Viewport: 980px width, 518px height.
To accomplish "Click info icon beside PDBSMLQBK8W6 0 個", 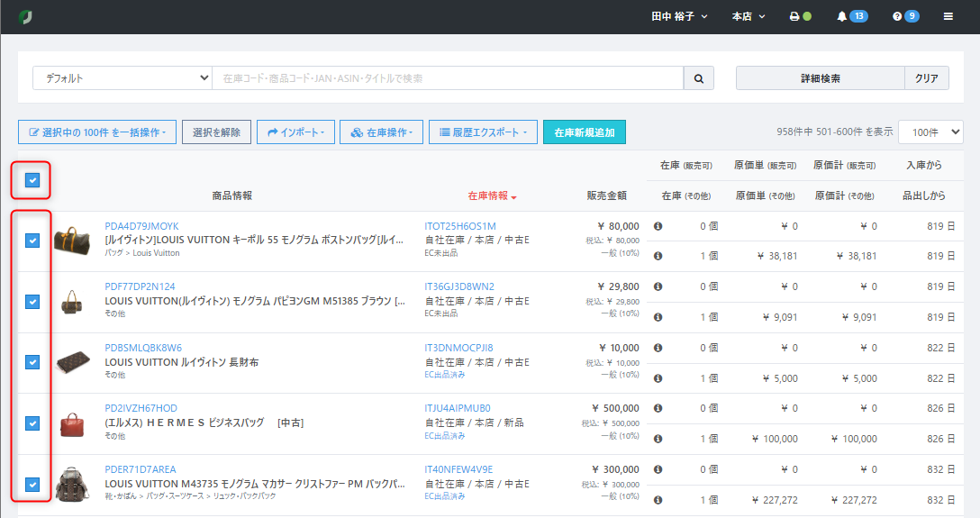I will coord(658,348).
